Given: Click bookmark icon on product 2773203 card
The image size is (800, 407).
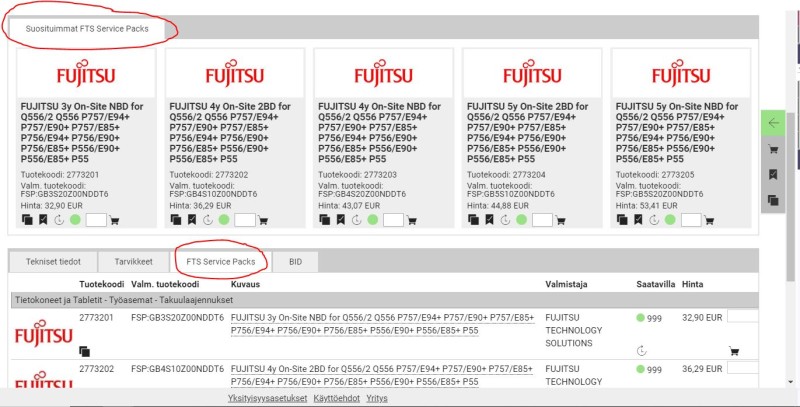Looking at the screenshot, I should (x=341, y=220).
